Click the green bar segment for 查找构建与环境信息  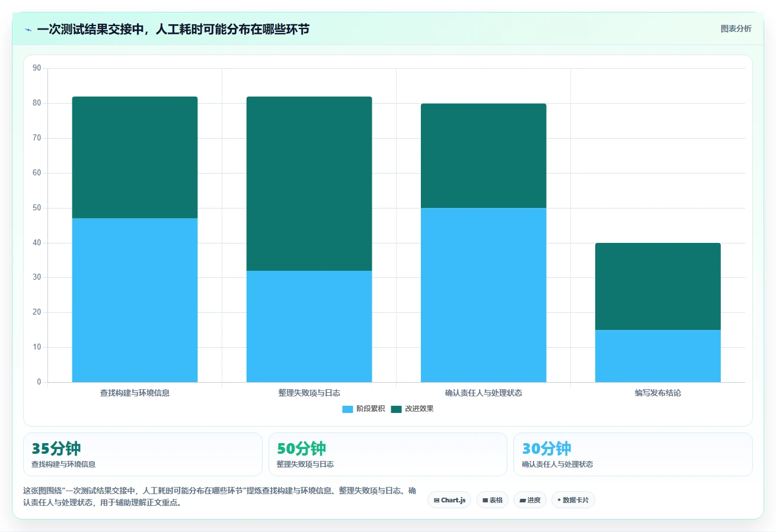click(135, 158)
